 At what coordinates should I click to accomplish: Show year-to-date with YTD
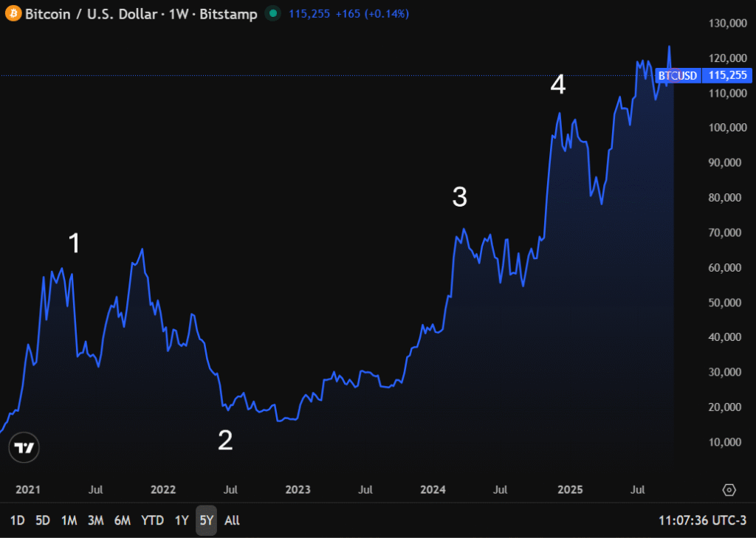(x=152, y=520)
